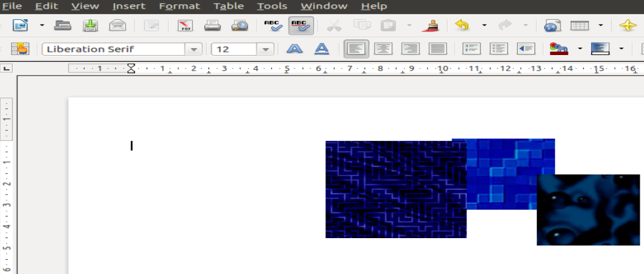Activate the Format Paintbrush tool
This screenshot has width=644, height=274.
coord(431,25)
